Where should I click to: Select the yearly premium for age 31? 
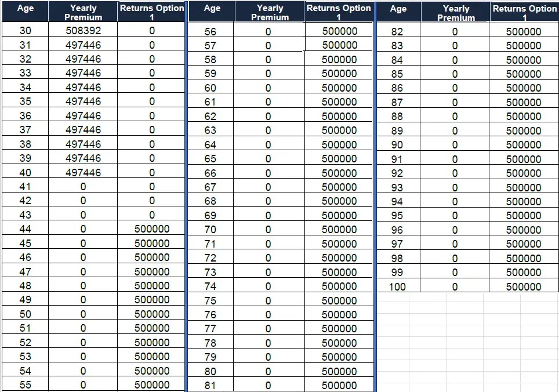(x=83, y=45)
